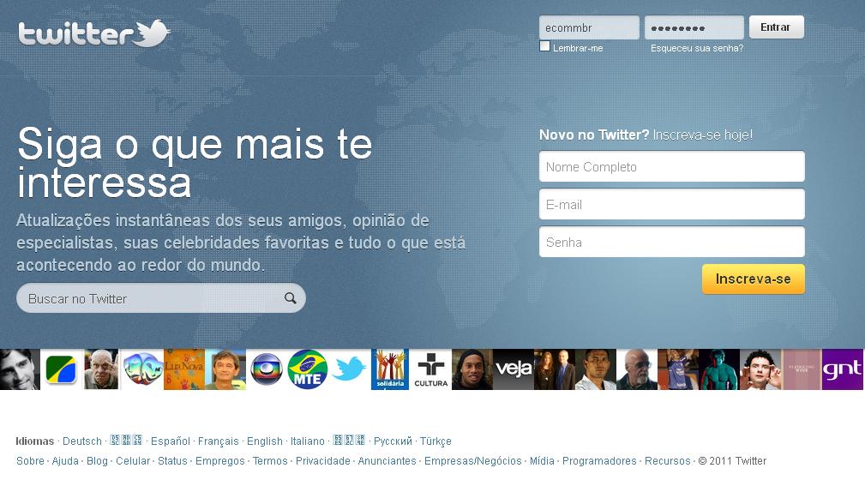
Task: Open the purple gnt logo avatar
Action: coord(843,369)
